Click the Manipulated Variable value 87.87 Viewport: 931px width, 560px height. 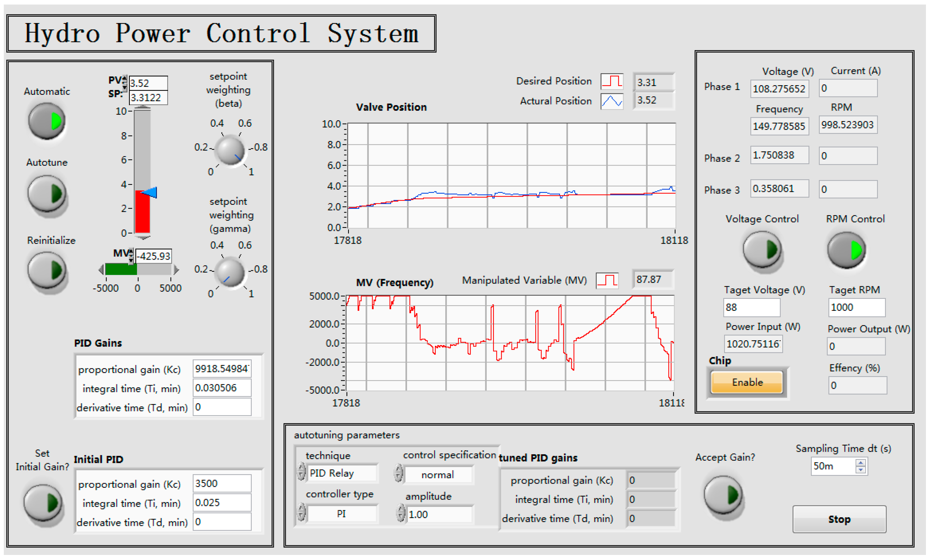[x=653, y=279]
